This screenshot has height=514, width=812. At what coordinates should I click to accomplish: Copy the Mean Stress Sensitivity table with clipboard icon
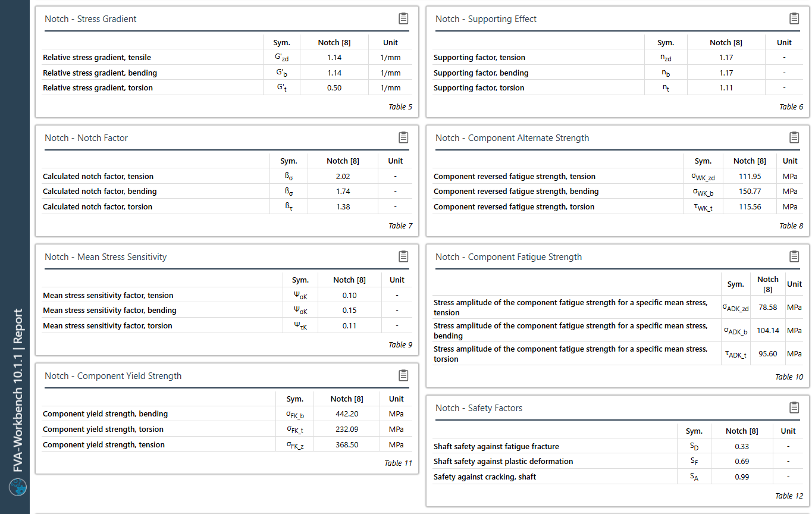tap(403, 256)
